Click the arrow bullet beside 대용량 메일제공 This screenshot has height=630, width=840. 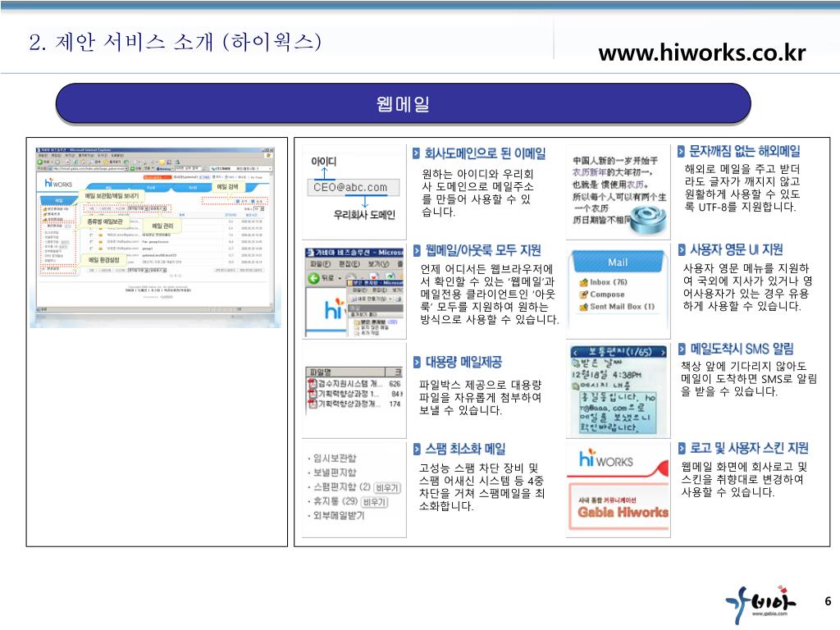[x=417, y=362]
